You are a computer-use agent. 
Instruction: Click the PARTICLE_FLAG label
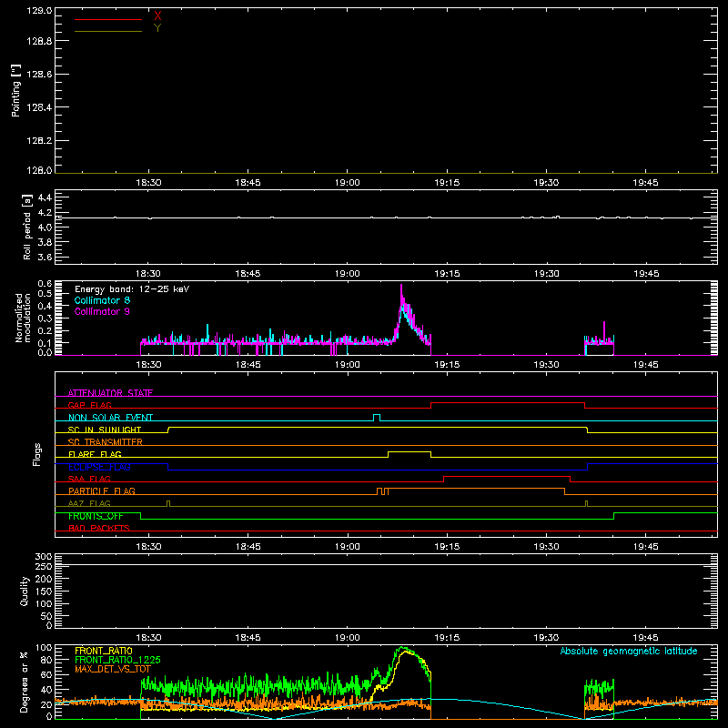pos(102,491)
